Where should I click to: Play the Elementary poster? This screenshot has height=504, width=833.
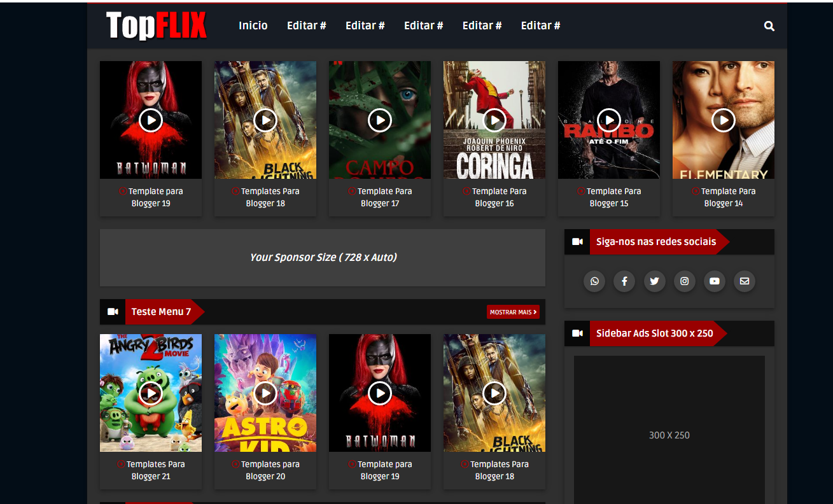724,120
